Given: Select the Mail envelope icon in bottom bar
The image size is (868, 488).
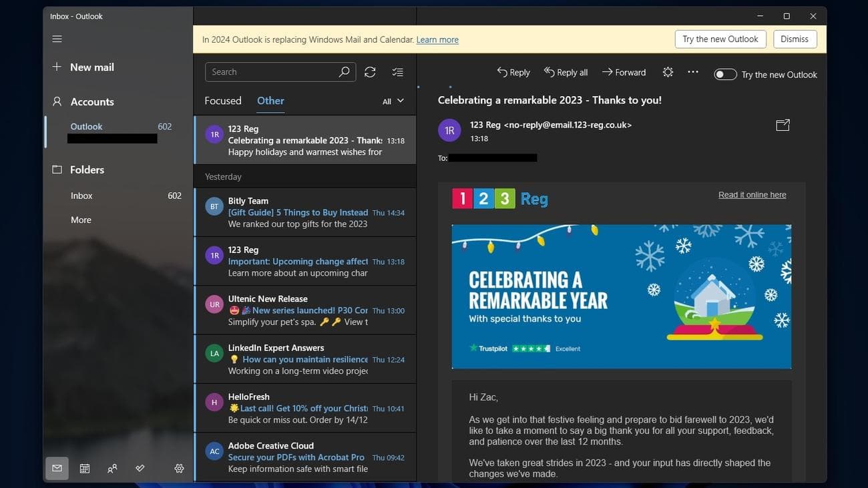Looking at the screenshot, I should pyautogui.click(x=57, y=468).
